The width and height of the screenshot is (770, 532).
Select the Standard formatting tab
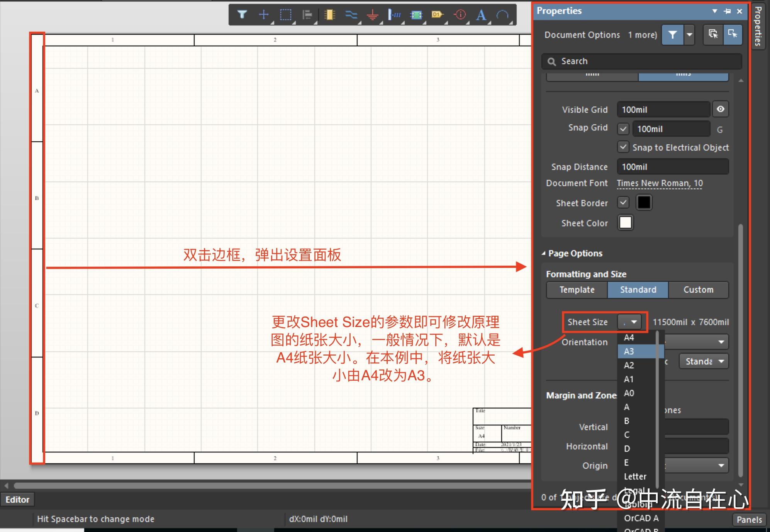point(638,290)
